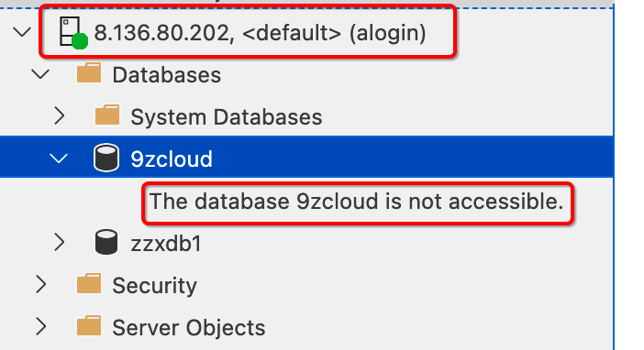Click the System Databases folder icon
The height and width of the screenshot is (350, 644).
[107, 115]
